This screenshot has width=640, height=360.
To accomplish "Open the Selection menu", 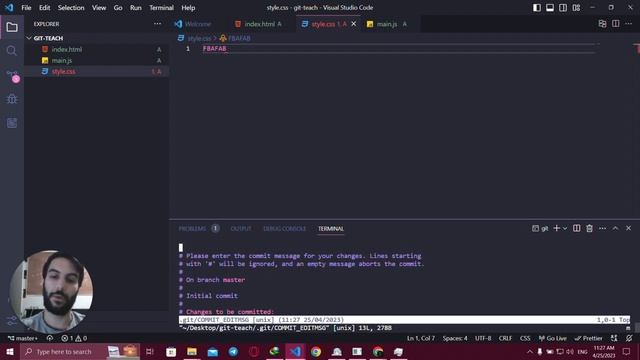I will (x=71, y=8).
